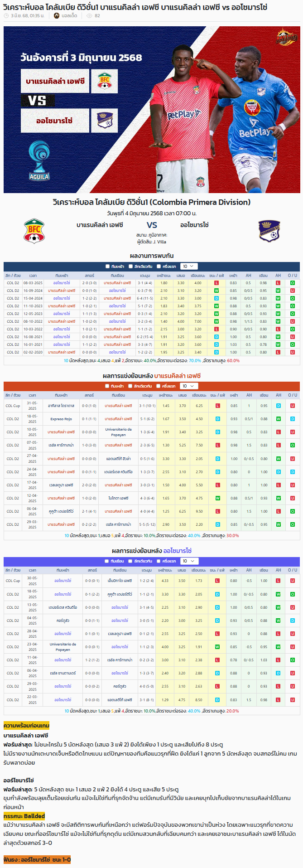
Task: Click the green W badge in the 16-09-2024 row
Action: pyautogui.click(x=216, y=291)
